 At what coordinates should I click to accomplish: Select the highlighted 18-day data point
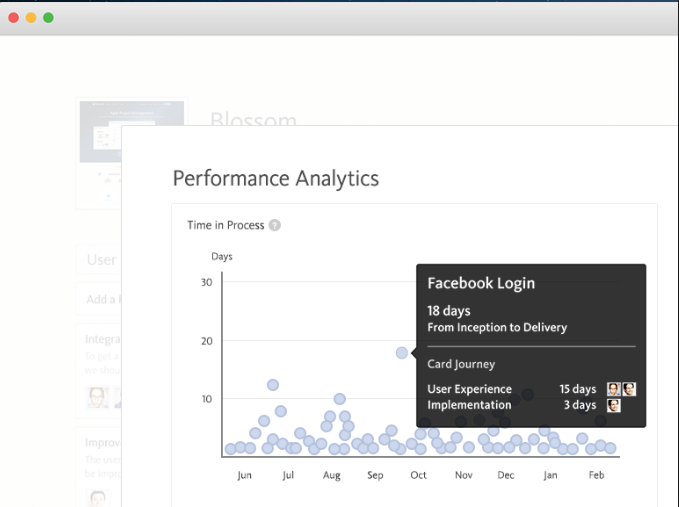[402, 353]
